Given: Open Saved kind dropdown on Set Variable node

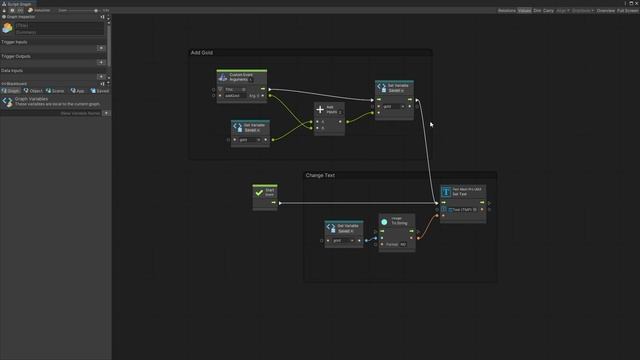Looking at the screenshot, I should (x=396, y=91).
